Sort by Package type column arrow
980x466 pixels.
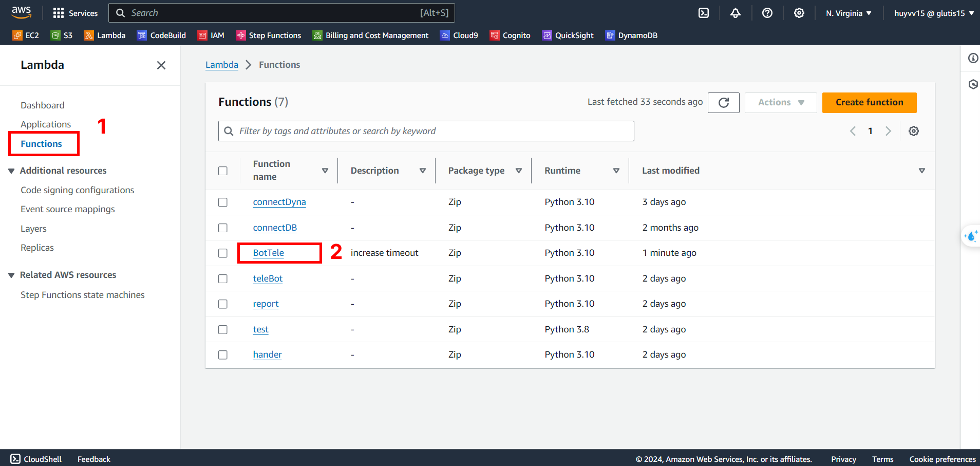pyautogui.click(x=519, y=171)
